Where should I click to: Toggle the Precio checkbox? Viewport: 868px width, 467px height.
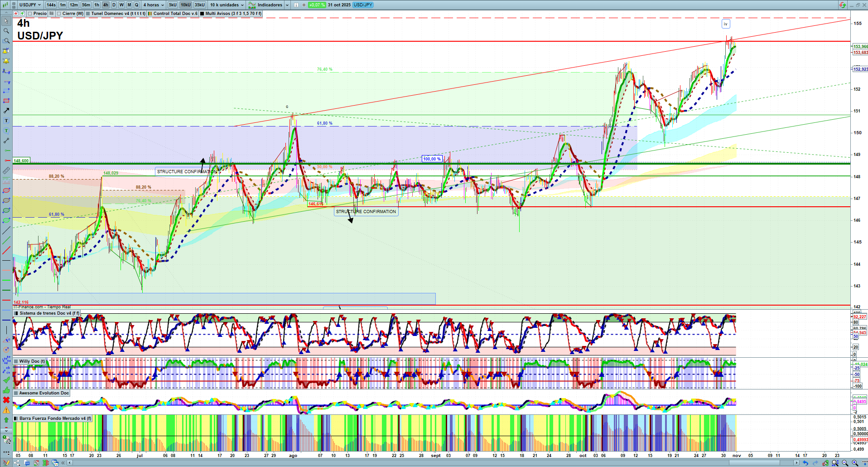pyautogui.click(x=30, y=14)
